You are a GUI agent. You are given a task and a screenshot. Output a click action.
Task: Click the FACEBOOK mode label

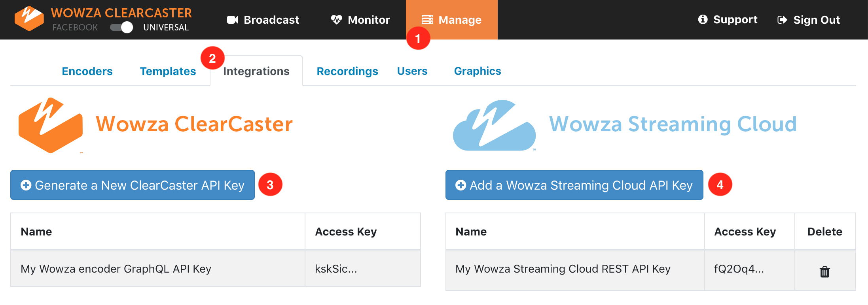click(x=75, y=27)
